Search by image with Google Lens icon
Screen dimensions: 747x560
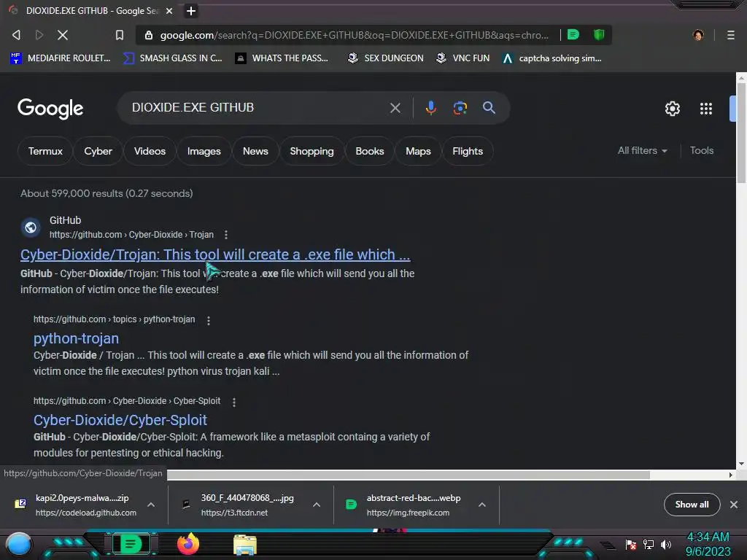460,108
